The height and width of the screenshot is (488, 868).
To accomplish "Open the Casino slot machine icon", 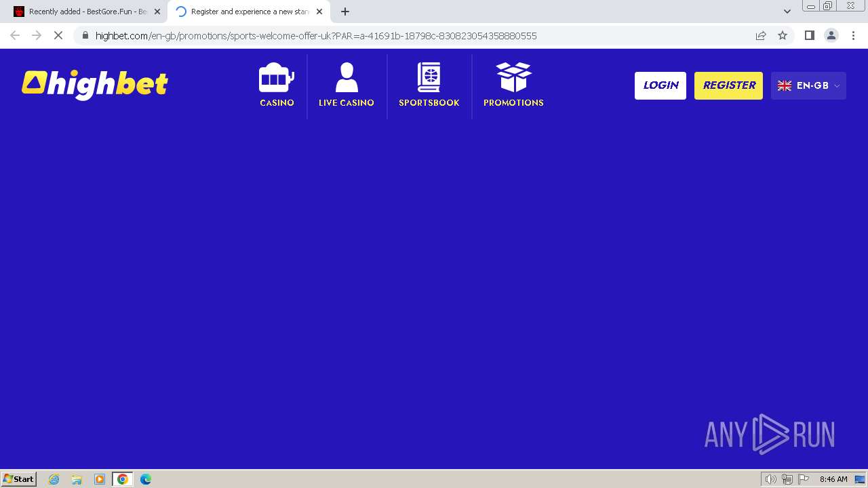I will click(x=277, y=77).
